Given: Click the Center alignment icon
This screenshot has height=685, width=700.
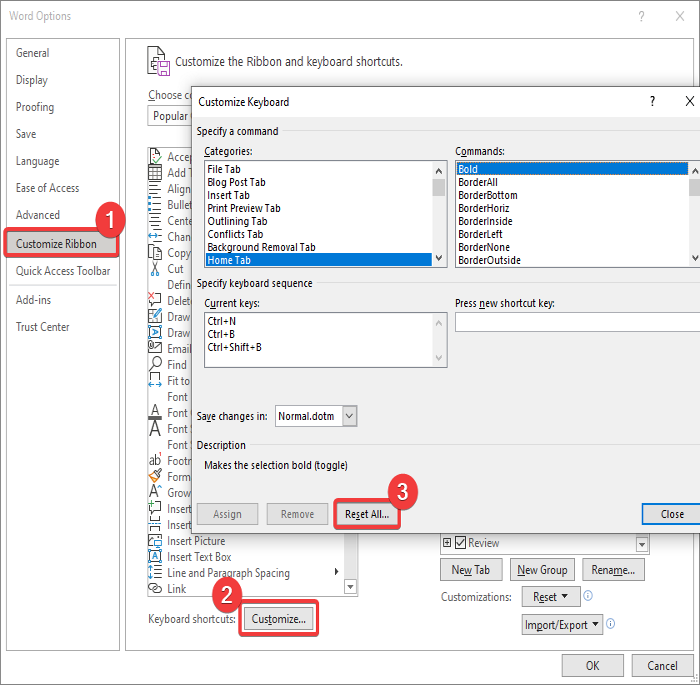Looking at the screenshot, I should coord(155,221).
